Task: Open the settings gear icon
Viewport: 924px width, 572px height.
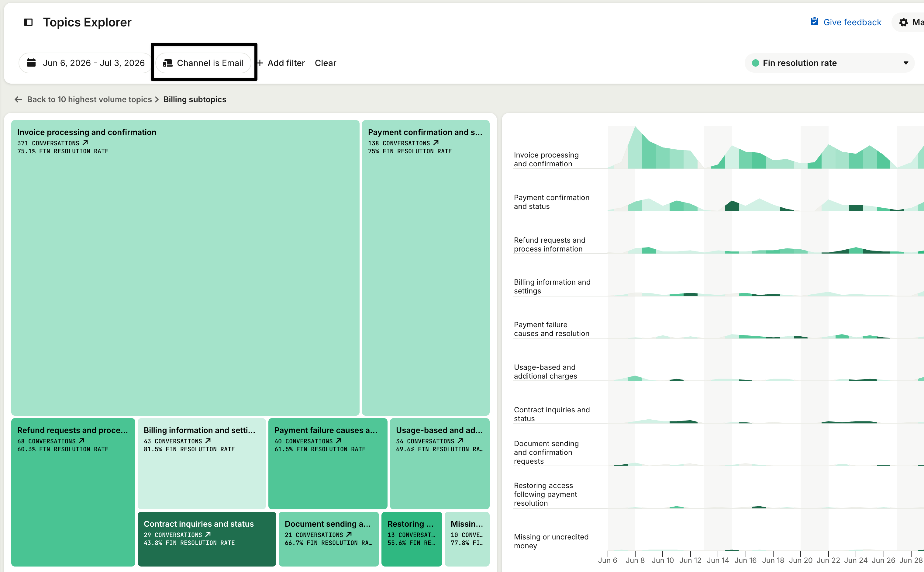Action: pyautogui.click(x=903, y=22)
